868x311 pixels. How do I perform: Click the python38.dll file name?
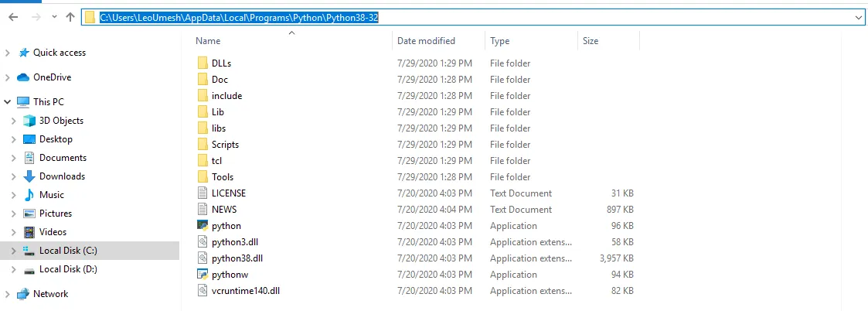pyautogui.click(x=237, y=258)
